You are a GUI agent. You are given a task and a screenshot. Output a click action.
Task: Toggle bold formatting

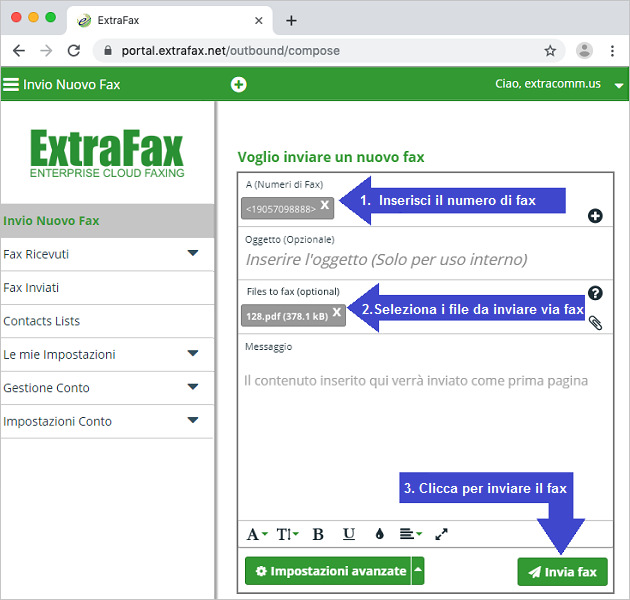318,534
